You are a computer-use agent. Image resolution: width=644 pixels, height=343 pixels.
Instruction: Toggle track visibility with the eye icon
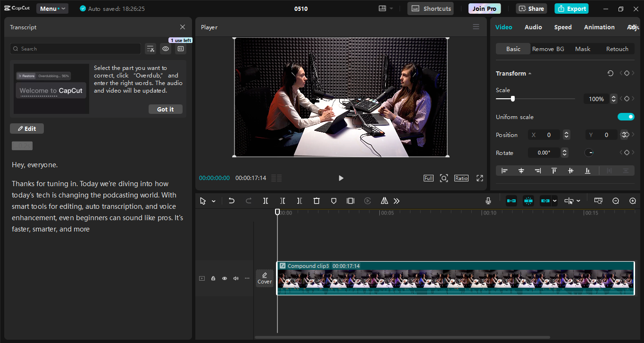coord(224,278)
